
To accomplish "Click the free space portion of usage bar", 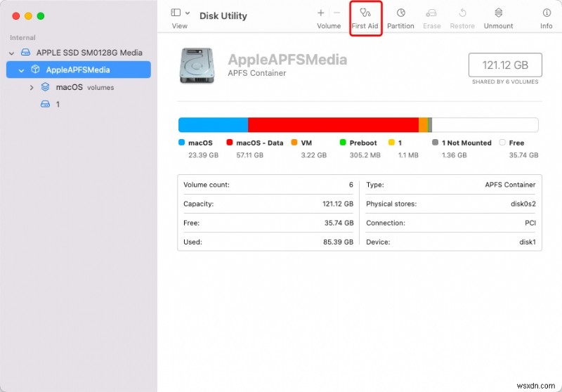I will [485, 124].
